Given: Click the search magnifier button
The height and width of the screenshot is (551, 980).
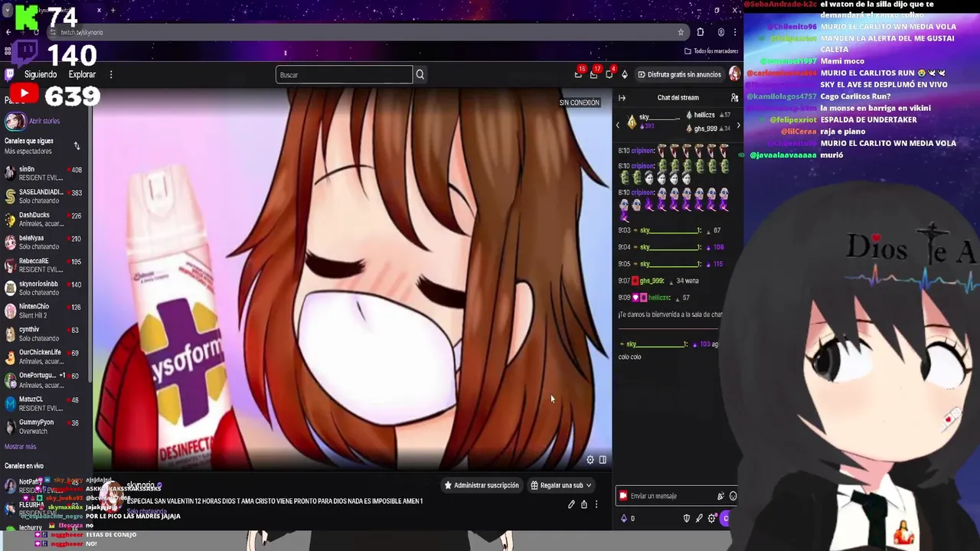Looking at the screenshot, I should 420,74.
